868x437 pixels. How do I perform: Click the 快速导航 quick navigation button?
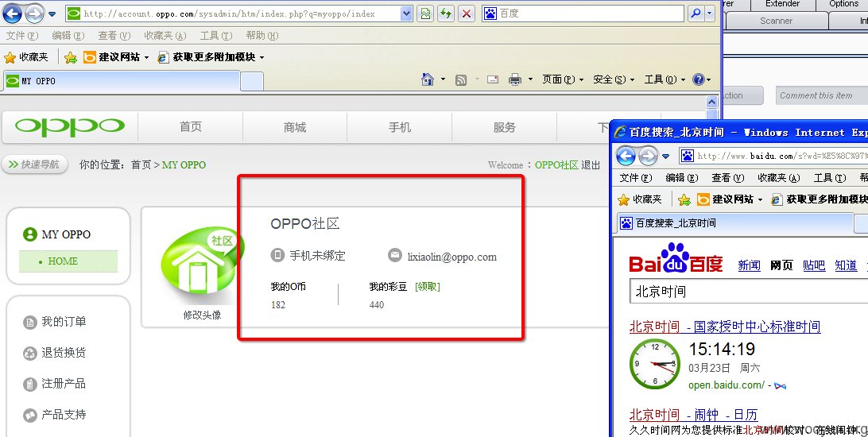pos(35,164)
